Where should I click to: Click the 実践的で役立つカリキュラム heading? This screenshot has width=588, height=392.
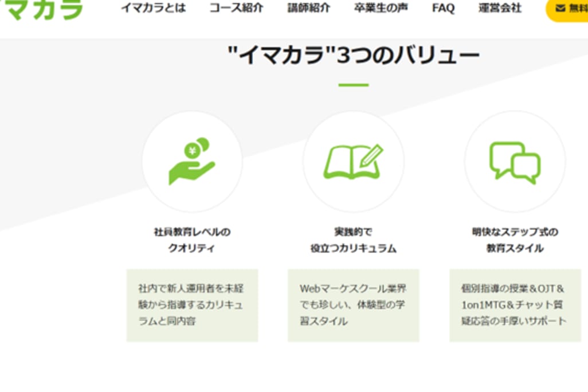click(x=353, y=240)
